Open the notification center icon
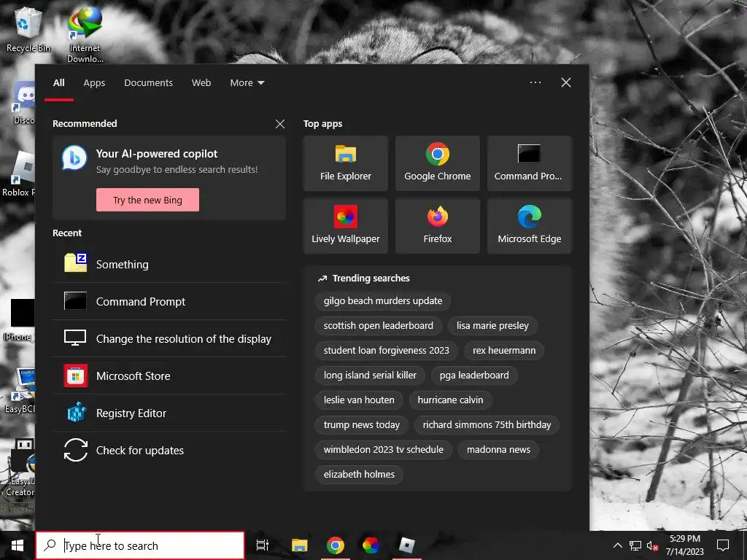747x560 pixels. 723,545
